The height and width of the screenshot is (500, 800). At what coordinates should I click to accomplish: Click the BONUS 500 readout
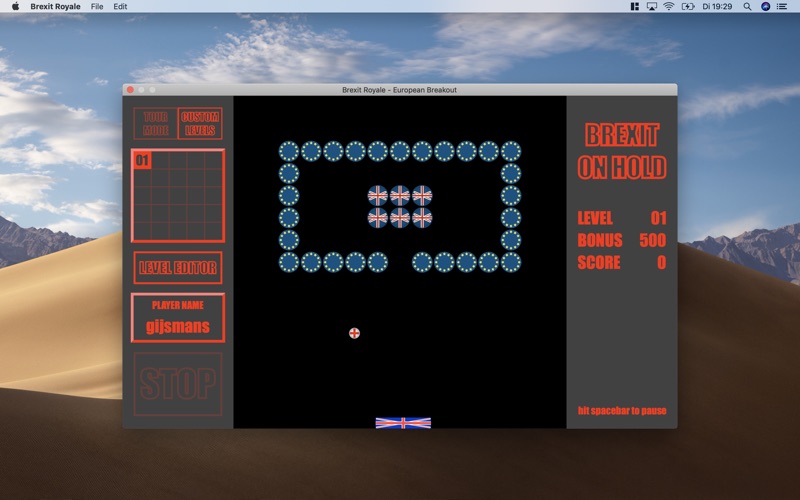point(622,240)
